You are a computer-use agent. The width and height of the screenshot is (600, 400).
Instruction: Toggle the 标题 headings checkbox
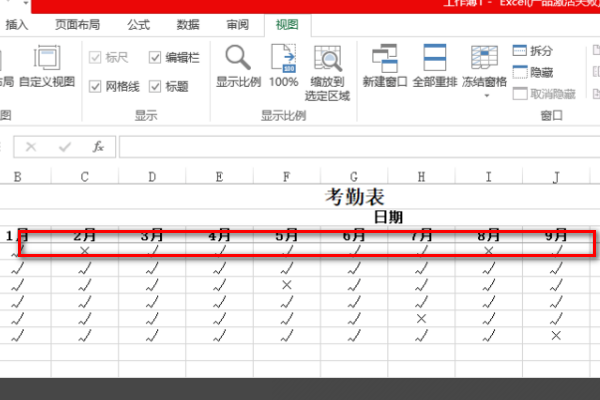point(155,87)
